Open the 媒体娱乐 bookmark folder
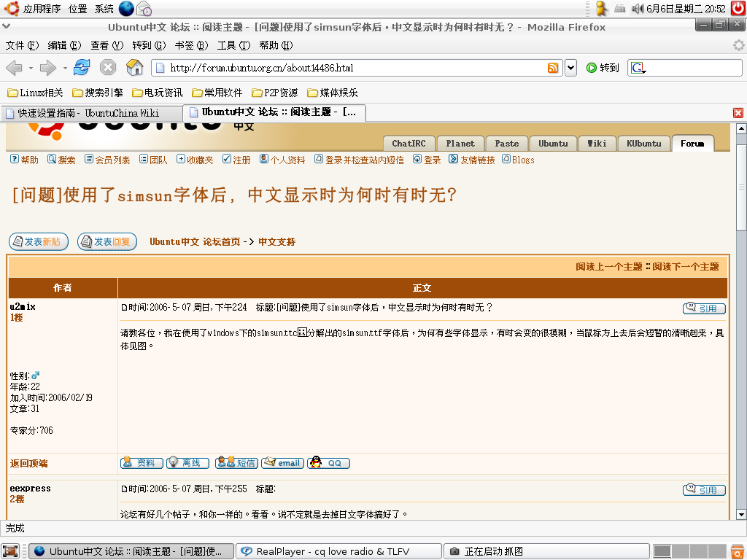The height and width of the screenshot is (560, 747). (333, 93)
